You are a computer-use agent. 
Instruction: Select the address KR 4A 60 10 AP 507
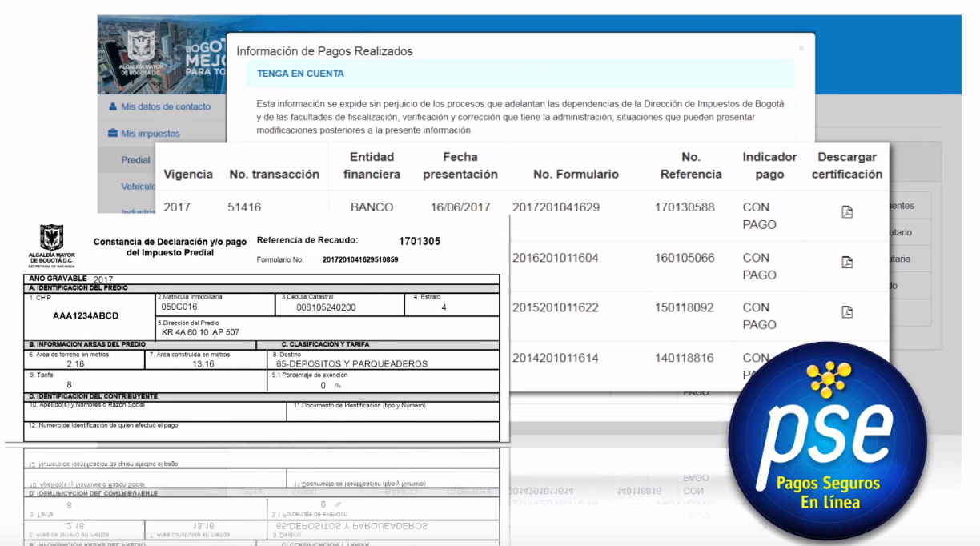click(x=200, y=331)
